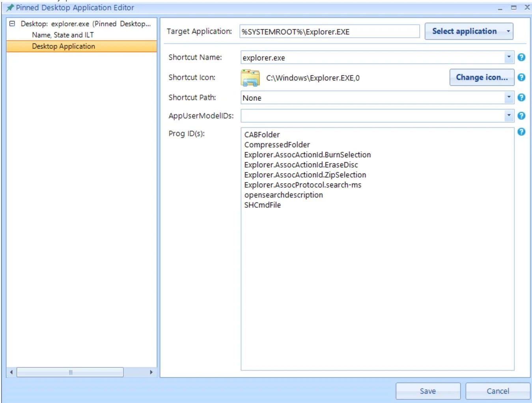Click help icon next to Shortcut Name
Image resolution: width=532 pixels, height=403 pixels.
coord(521,58)
